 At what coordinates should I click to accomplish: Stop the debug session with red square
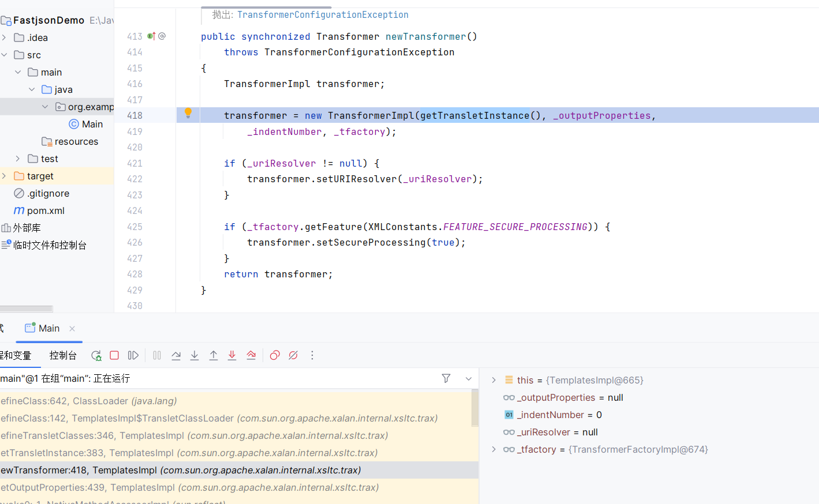pos(114,355)
